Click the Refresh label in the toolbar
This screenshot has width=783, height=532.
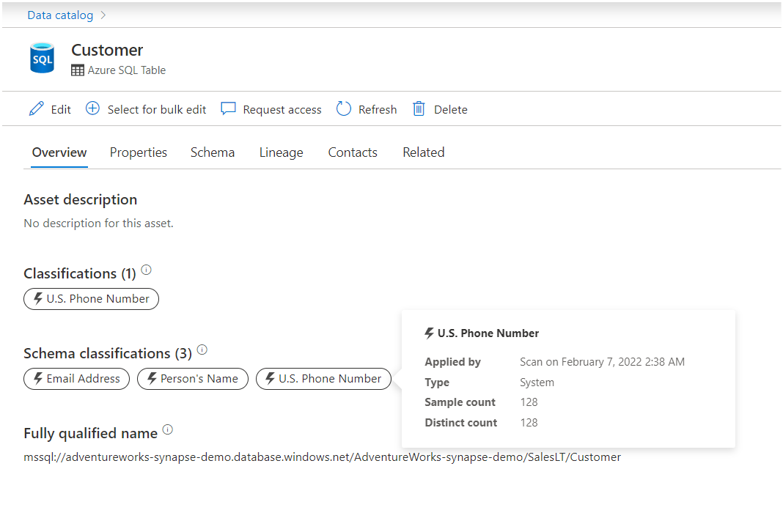[x=378, y=109]
